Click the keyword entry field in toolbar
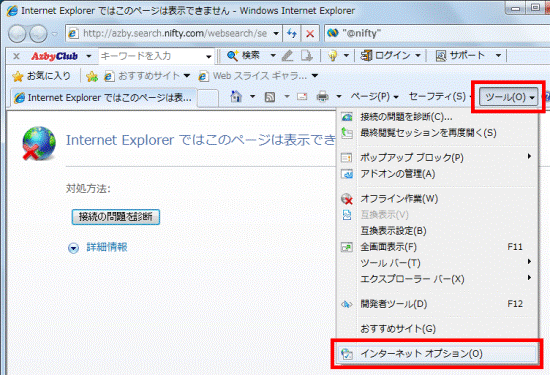 point(151,56)
